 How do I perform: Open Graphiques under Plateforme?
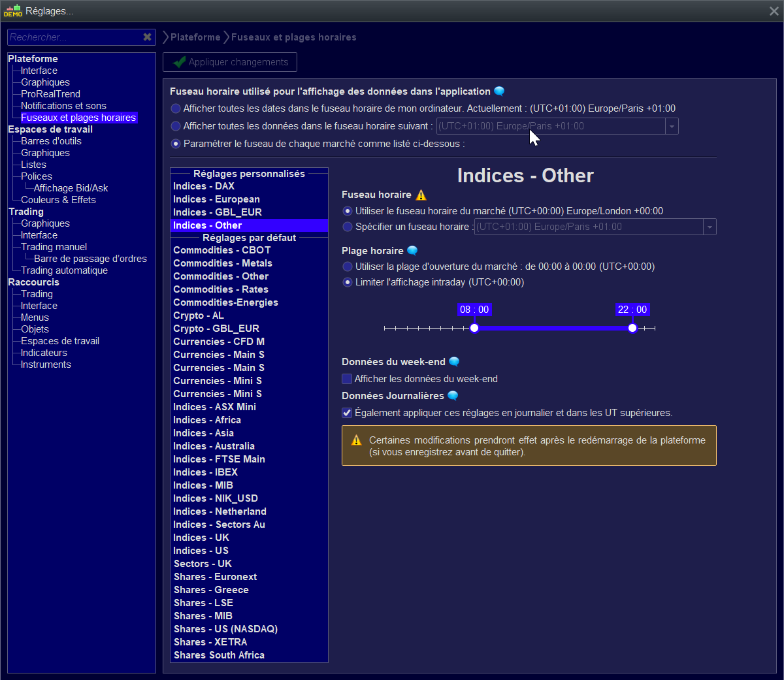(45, 82)
